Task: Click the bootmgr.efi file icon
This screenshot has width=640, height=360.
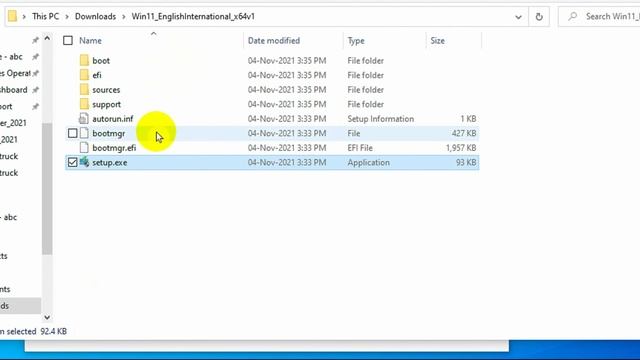Action: click(x=84, y=148)
